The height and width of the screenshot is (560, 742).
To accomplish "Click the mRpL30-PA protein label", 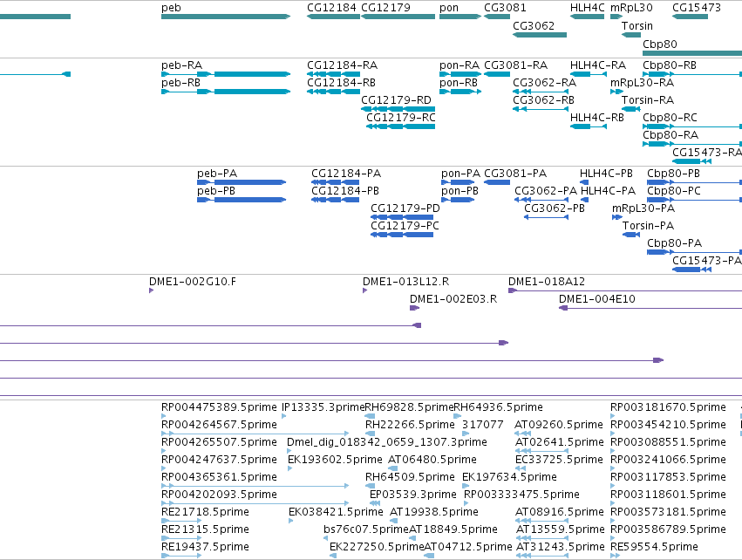I will pyautogui.click(x=643, y=208).
